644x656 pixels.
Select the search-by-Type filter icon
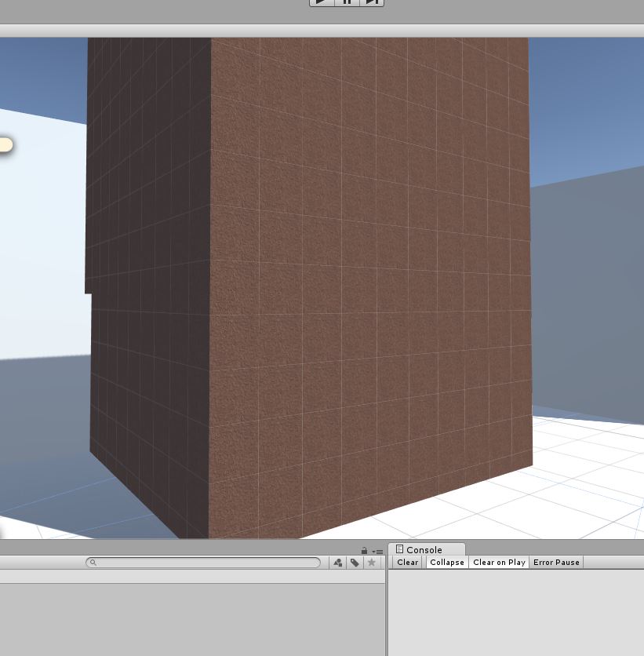[338, 563]
